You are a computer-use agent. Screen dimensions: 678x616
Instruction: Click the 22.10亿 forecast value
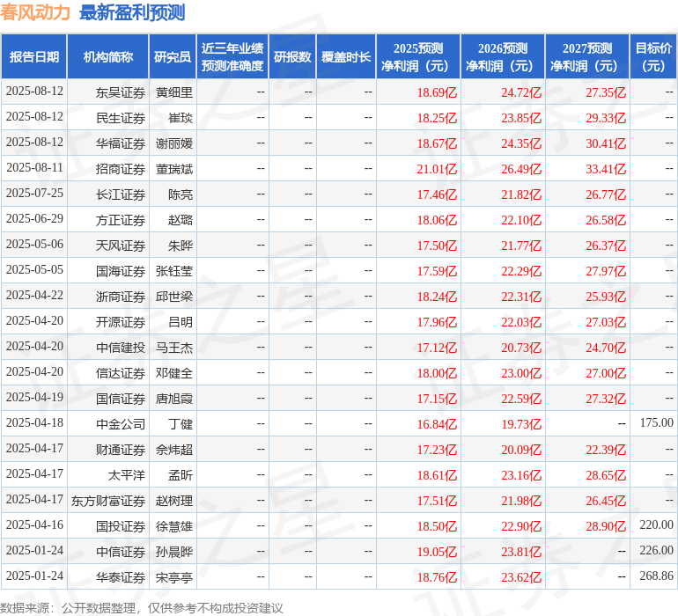521,220
